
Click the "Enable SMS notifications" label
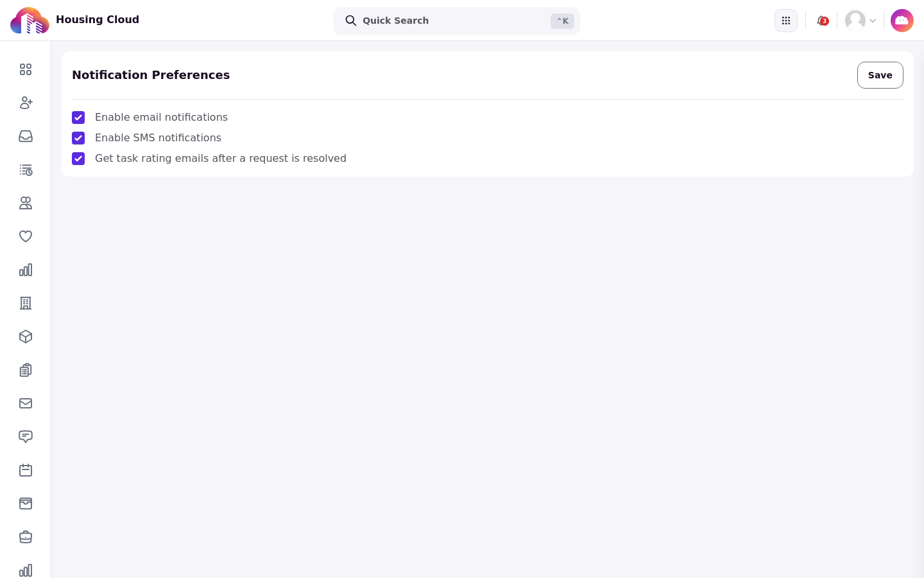tap(158, 138)
